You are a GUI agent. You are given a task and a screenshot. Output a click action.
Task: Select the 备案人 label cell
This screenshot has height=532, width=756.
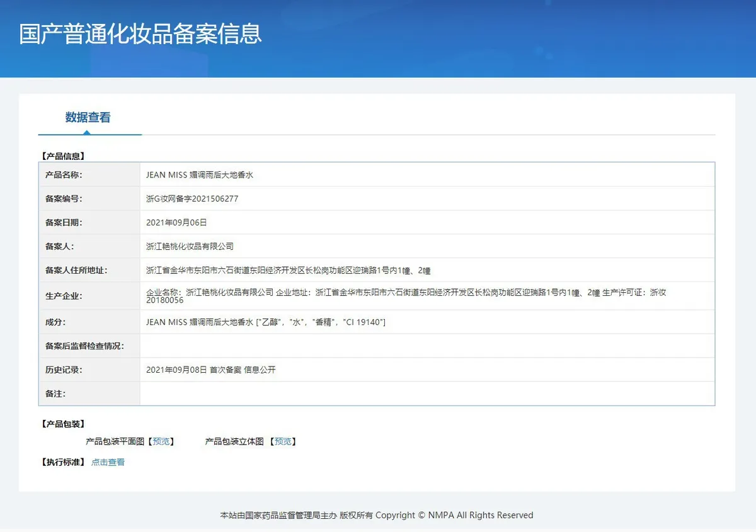(89, 246)
